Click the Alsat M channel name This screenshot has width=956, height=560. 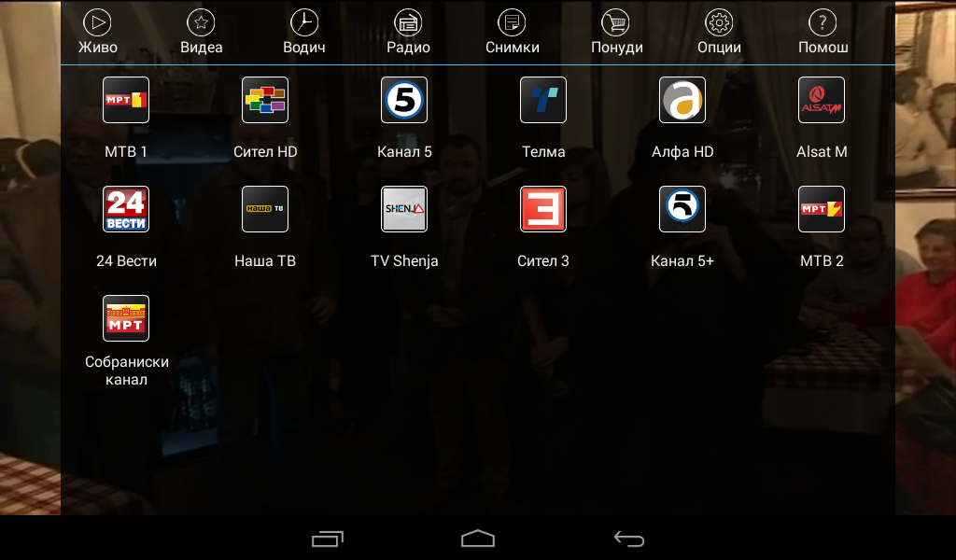(x=822, y=152)
